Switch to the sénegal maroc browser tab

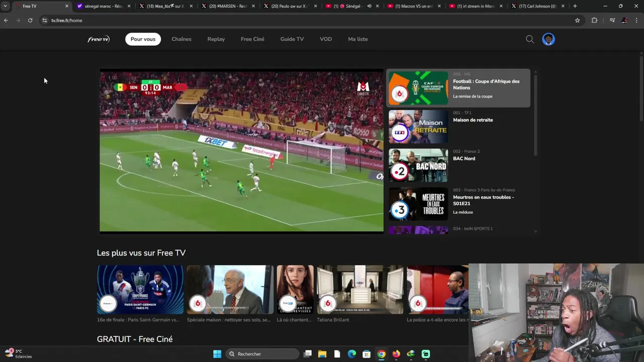pos(103,6)
